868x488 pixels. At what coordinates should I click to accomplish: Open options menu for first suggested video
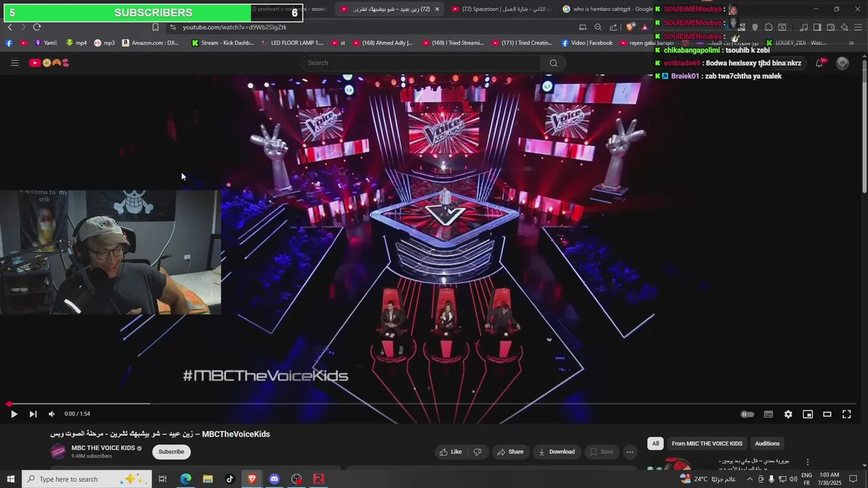tap(807, 462)
